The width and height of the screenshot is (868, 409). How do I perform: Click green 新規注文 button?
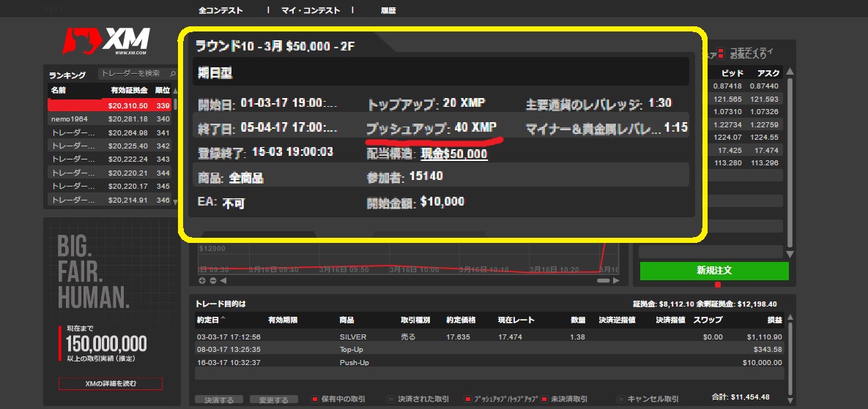[x=714, y=271]
